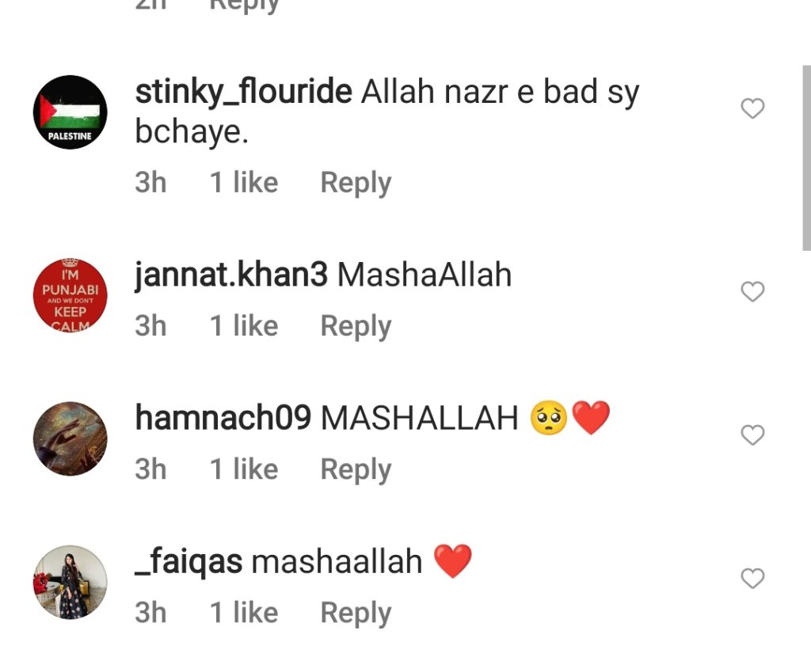The height and width of the screenshot is (672, 811).
Task: View hamnach09's profile picture
Action: coord(70,439)
